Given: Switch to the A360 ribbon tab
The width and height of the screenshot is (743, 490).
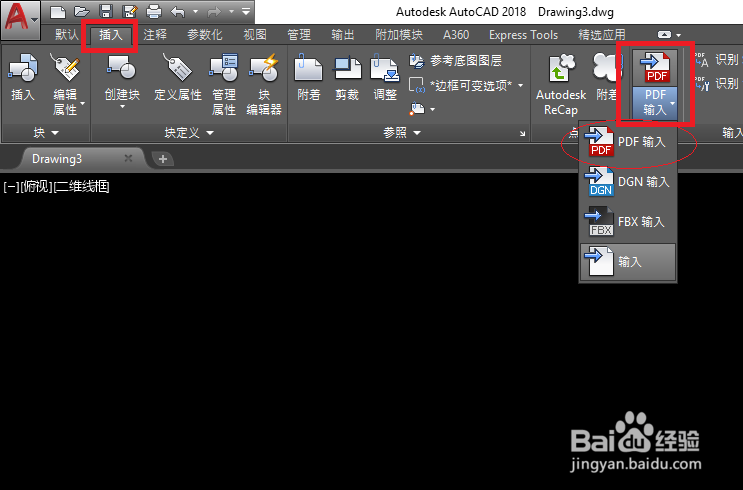Looking at the screenshot, I should tap(456, 35).
